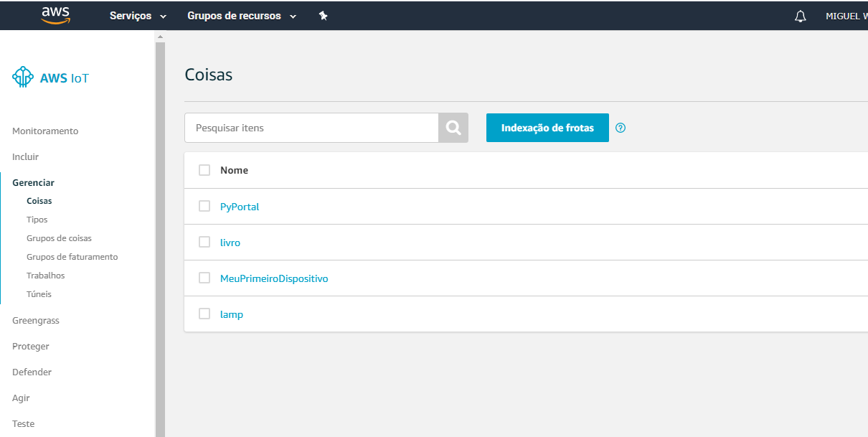The height and width of the screenshot is (437, 868).
Task: Check the MeuPrimeiroDispositivo row checkbox
Action: point(204,278)
